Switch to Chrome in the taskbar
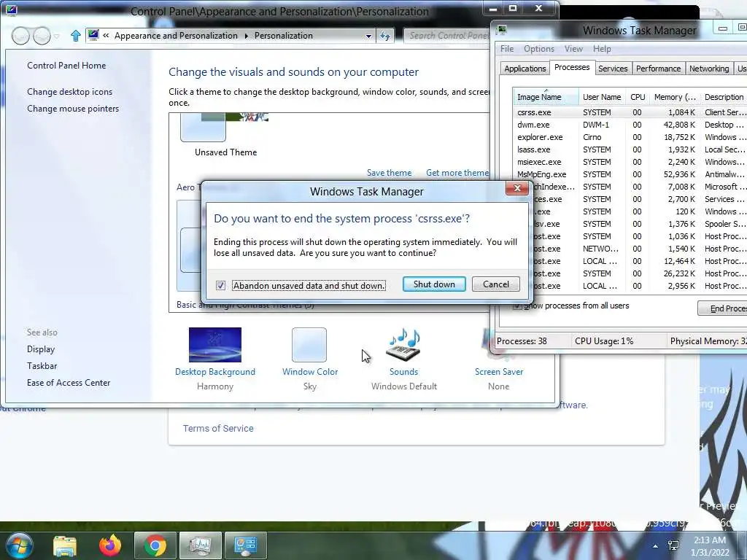The height and width of the screenshot is (560, 747). click(x=155, y=545)
